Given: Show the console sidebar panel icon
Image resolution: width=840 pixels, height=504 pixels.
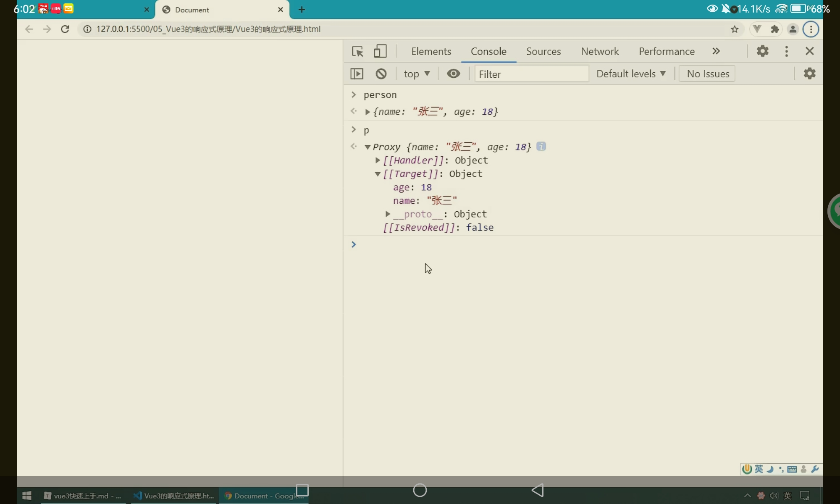Looking at the screenshot, I should click(x=357, y=74).
